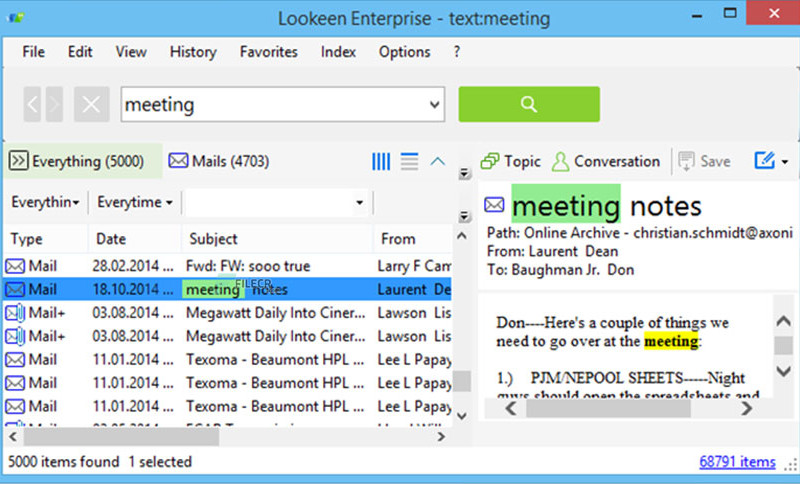This screenshot has height=484, width=800.
Task: Click the mail icon of the 28.02.2014 row
Action: coord(15,266)
